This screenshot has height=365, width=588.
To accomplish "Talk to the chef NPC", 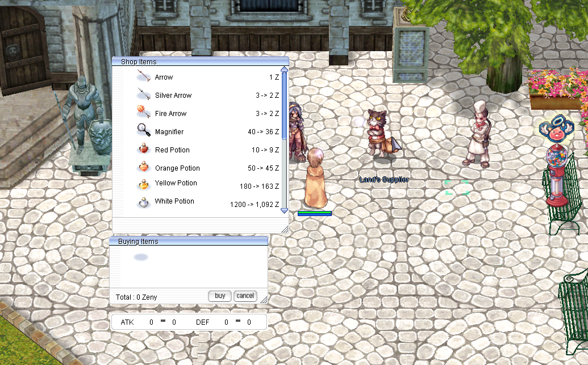I will click(x=477, y=134).
